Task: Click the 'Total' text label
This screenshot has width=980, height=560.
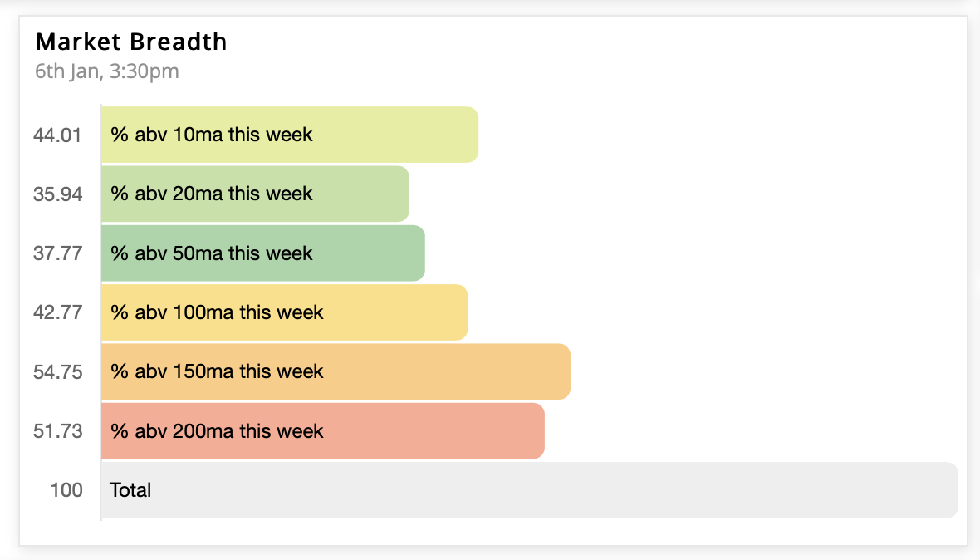Action: coord(130,490)
